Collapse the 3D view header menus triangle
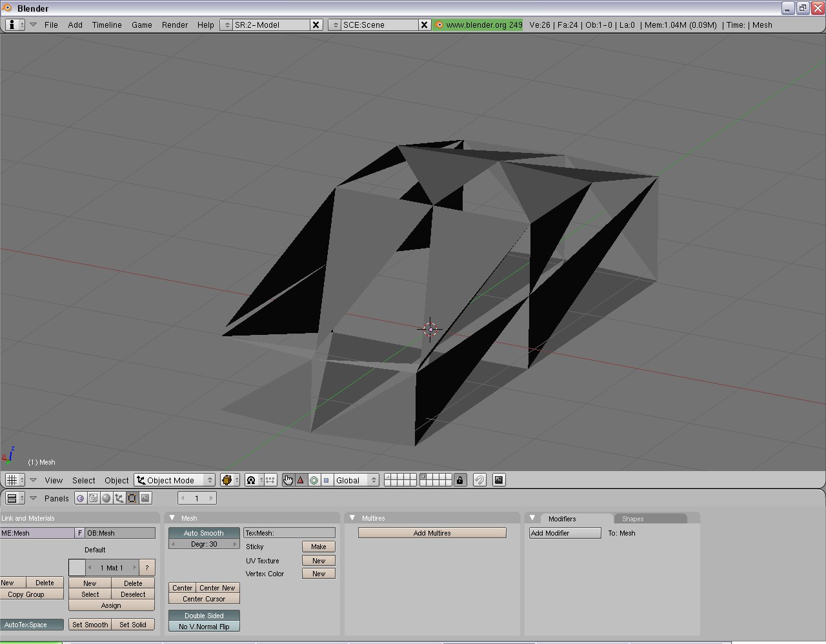Viewport: 826px width, 644px height. [x=33, y=480]
